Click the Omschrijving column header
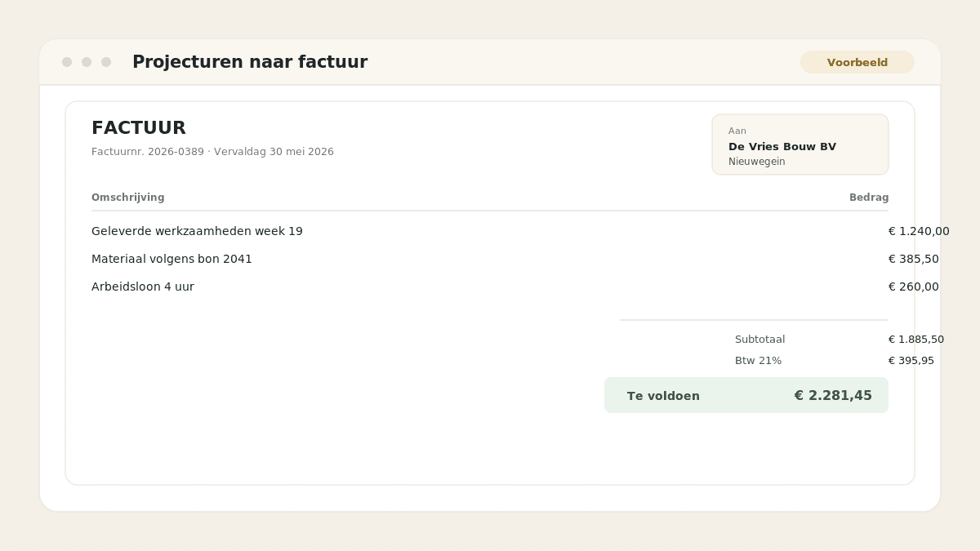The height and width of the screenshot is (551, 980). [128, 198]
